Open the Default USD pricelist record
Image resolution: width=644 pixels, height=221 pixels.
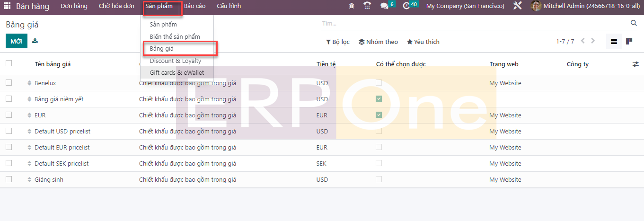tap(62, 131)
